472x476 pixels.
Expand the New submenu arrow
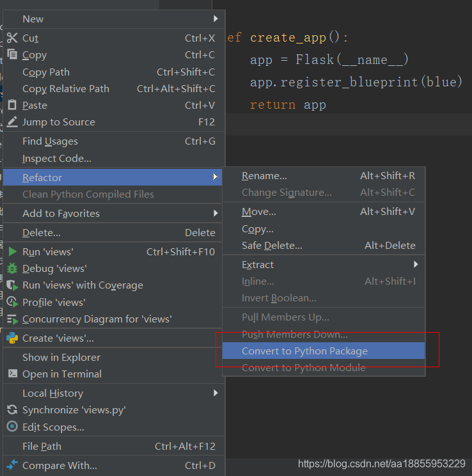click(216, 19)
